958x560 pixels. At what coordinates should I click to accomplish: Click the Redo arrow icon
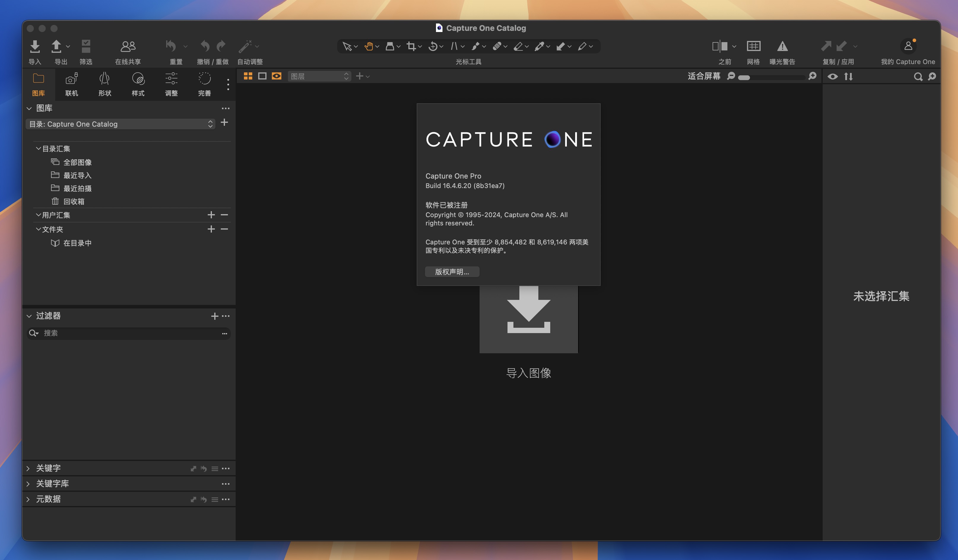pos(221,46)
